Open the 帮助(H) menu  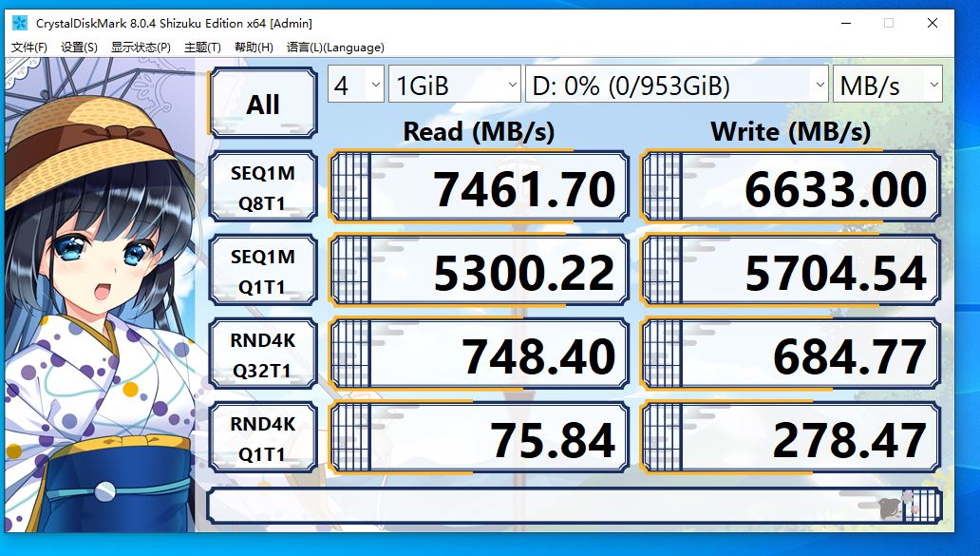254,47
